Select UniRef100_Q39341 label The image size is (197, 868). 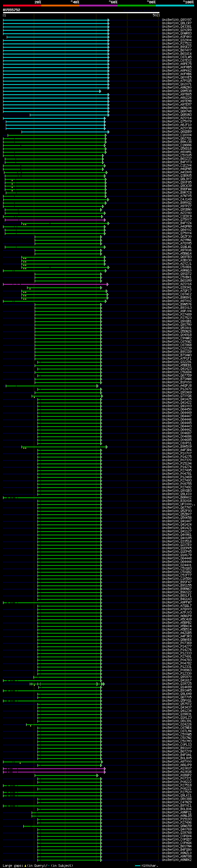pyautogui.click(x=177, y=287)
